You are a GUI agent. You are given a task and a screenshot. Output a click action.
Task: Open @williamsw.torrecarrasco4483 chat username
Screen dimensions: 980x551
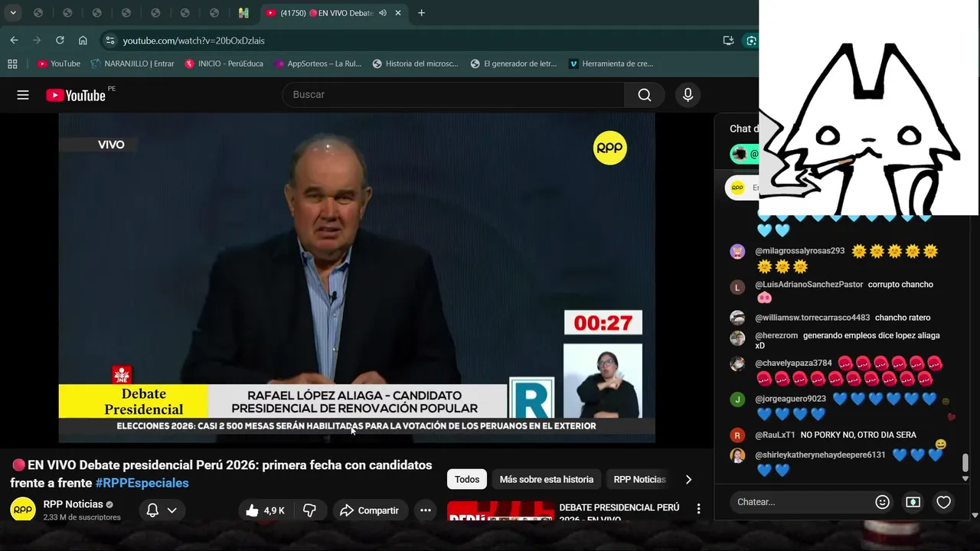812,318
